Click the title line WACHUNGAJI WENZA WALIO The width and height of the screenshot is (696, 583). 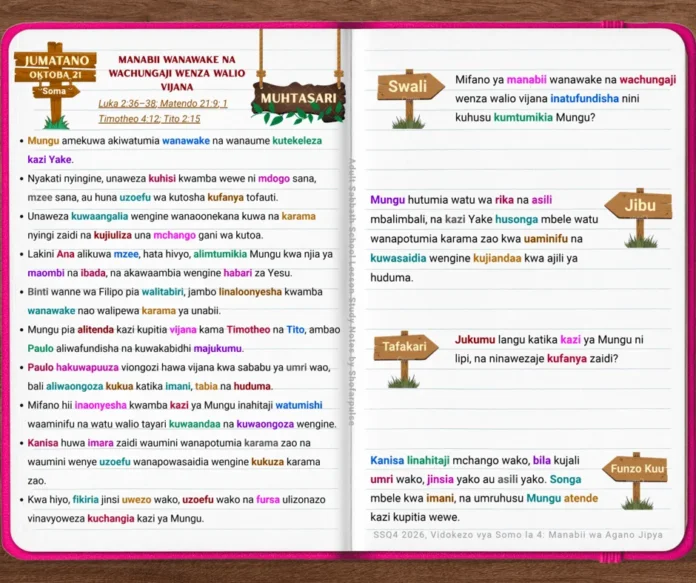[177, 73]
